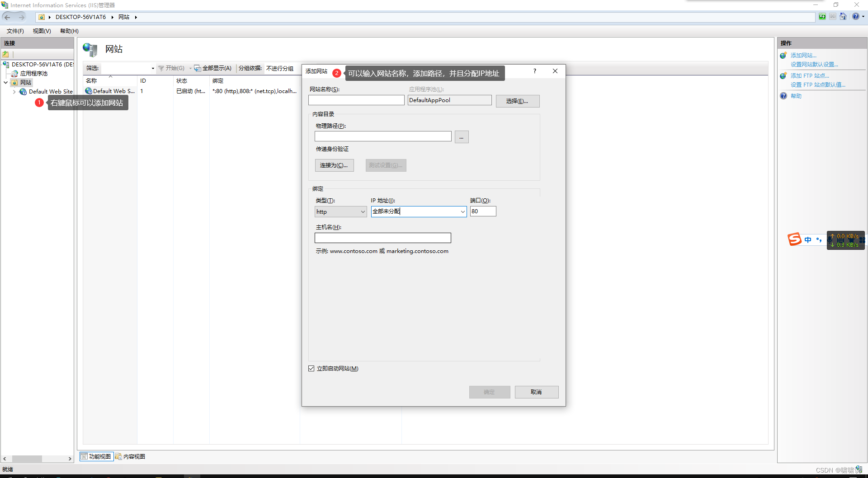
Task: Click the 开始(G) filter button
Action: coord(171,68)
